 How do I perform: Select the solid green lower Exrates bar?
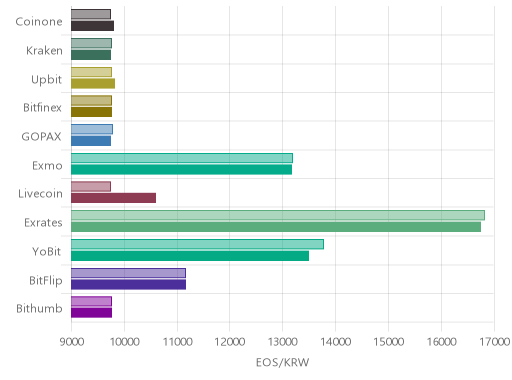click(276, 227)
